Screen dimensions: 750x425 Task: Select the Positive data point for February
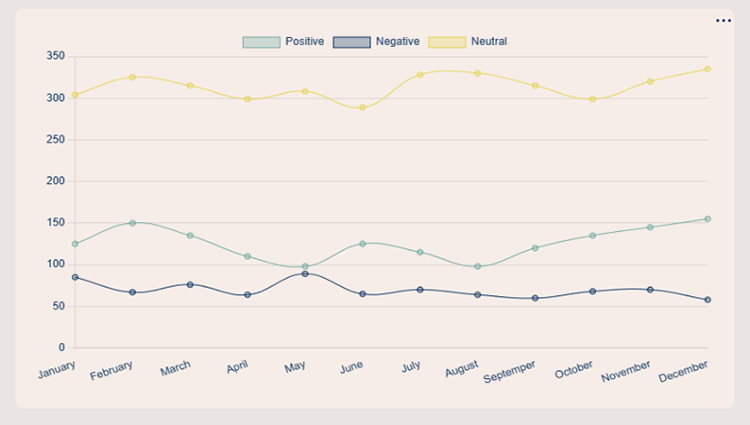click(132, 223)
